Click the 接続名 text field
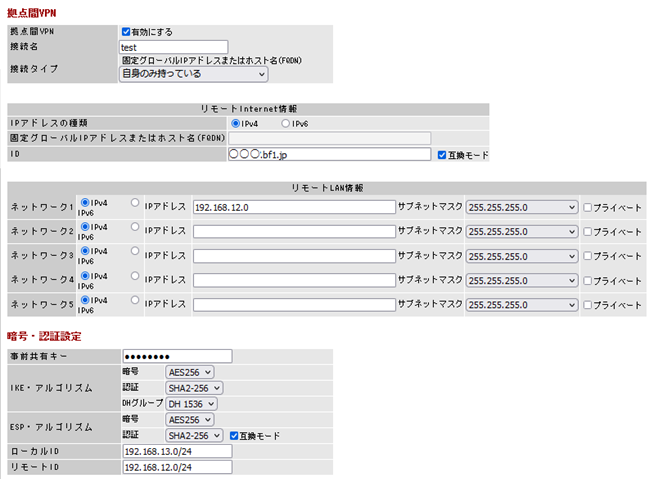Image resolution: width=649 pixels, height=479 pixels. pos(173,46)
